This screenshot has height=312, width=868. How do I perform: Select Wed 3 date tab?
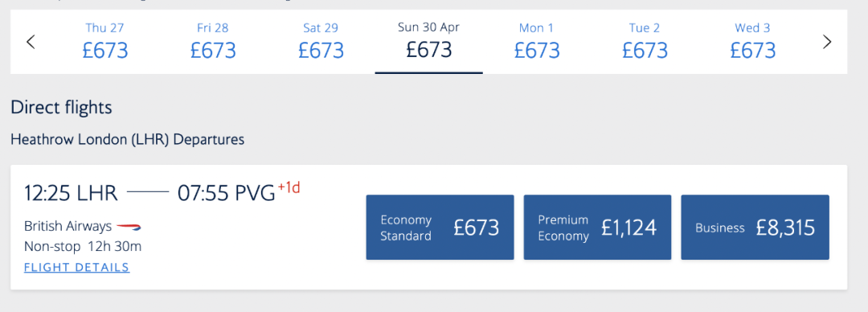tap(753, 42)
